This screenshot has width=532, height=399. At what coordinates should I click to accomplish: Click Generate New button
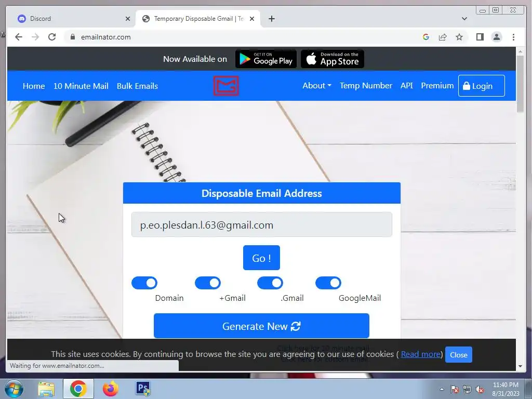pyautogui.click(x=262, y=326)
